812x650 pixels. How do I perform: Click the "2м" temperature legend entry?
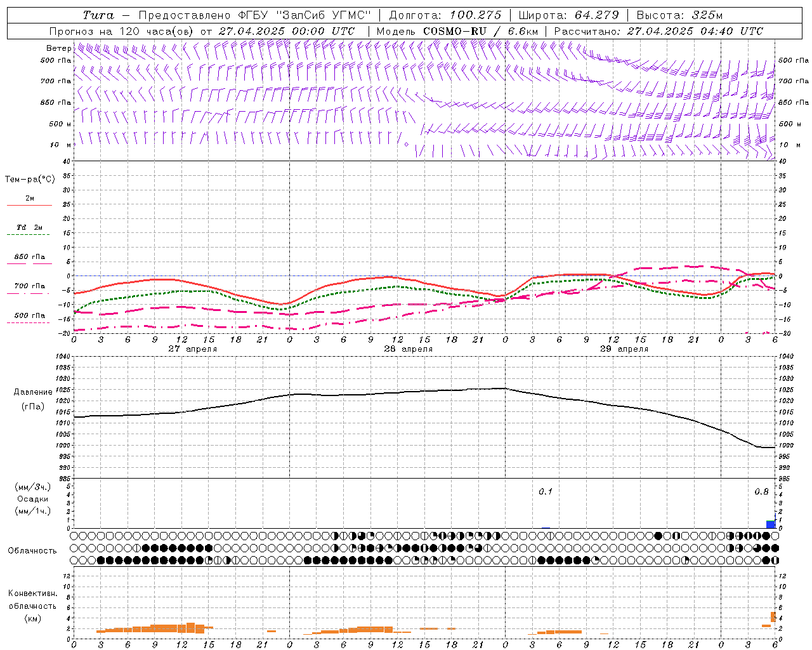coord(30,199)
